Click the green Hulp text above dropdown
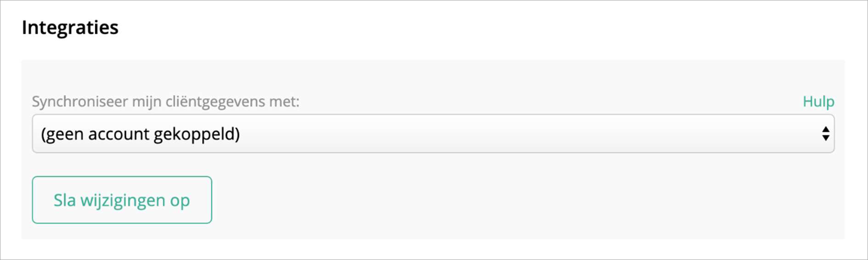Image resolution: width=868 pixels, height=260 pixels. [x=818, y=101]
